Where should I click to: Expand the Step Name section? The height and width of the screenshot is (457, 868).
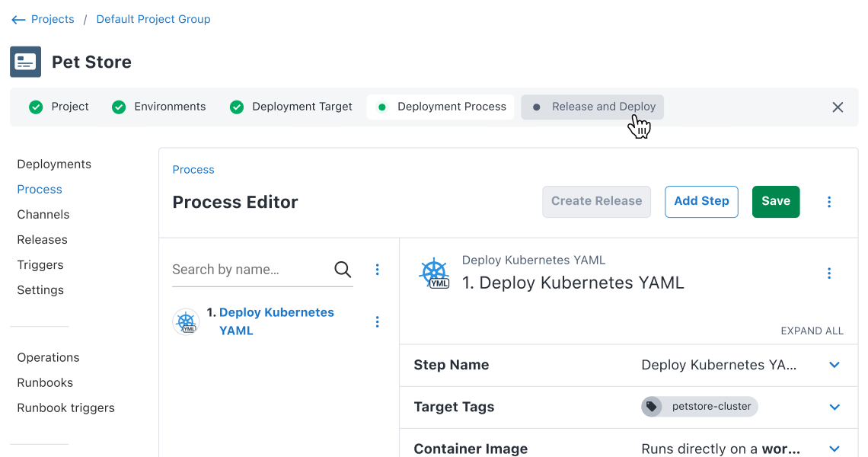tap(834, 365)
